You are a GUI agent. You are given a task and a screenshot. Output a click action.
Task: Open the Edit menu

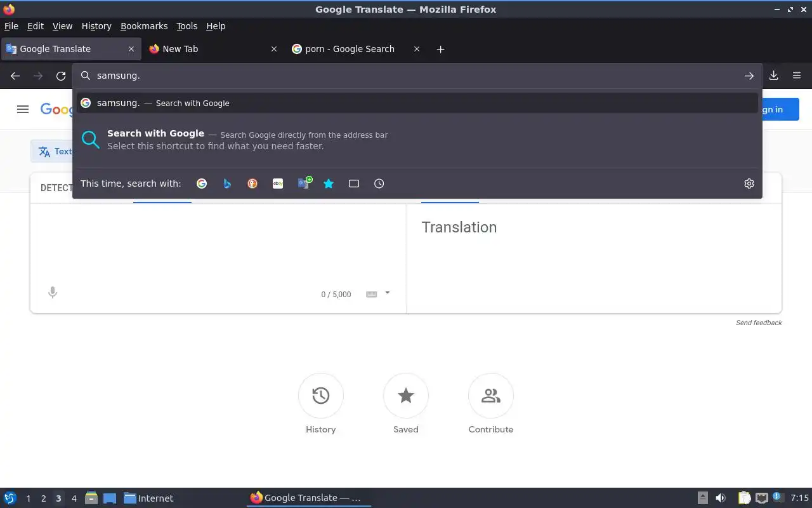(x=36, y=26)
